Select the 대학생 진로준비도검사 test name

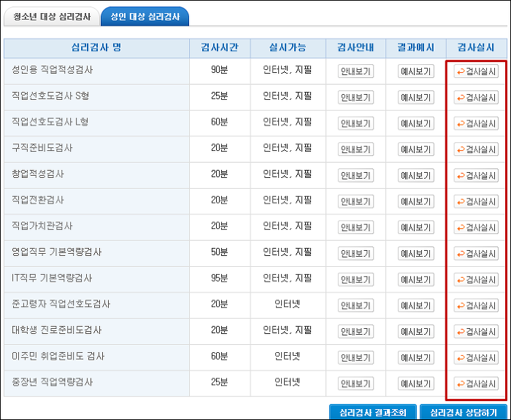57,330
